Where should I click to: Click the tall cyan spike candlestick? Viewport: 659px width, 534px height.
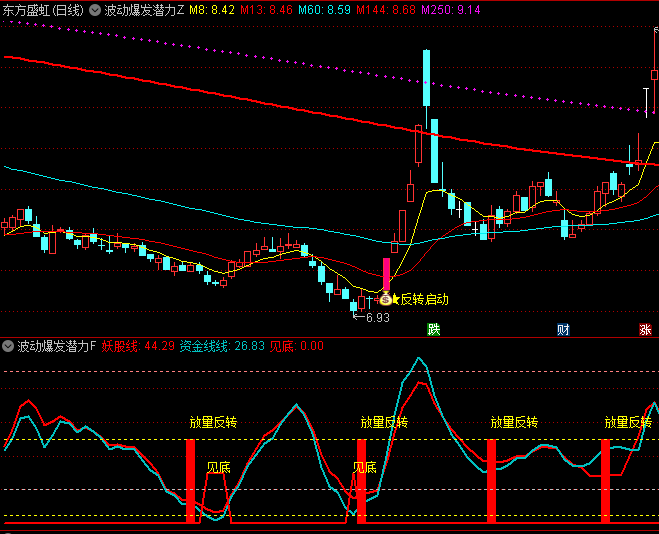(427, 78)
